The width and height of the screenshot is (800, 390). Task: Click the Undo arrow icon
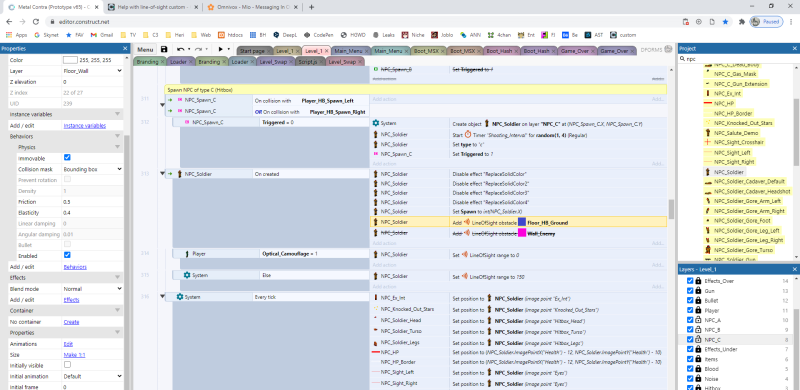[x=180, y=50]
